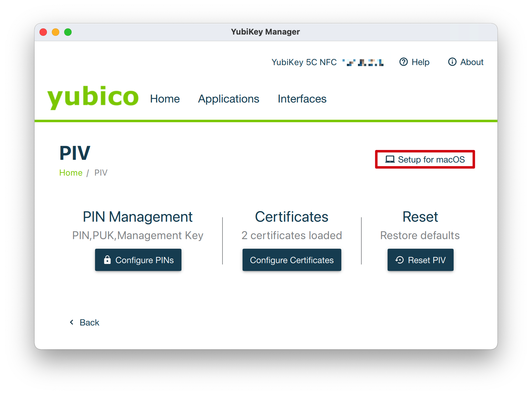Click the Certificates heading
Screen dimensions: 532x395
(x=292, y=217)
